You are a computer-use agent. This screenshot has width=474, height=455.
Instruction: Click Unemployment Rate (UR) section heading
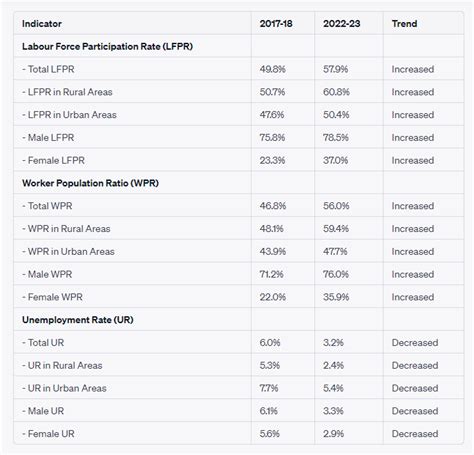tap(78, 320)
